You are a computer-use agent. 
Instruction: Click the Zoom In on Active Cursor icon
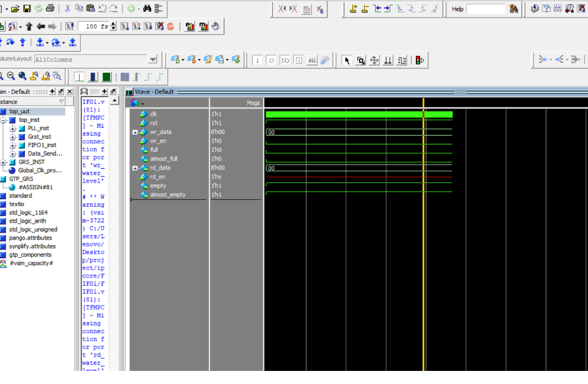pos(34,76)
